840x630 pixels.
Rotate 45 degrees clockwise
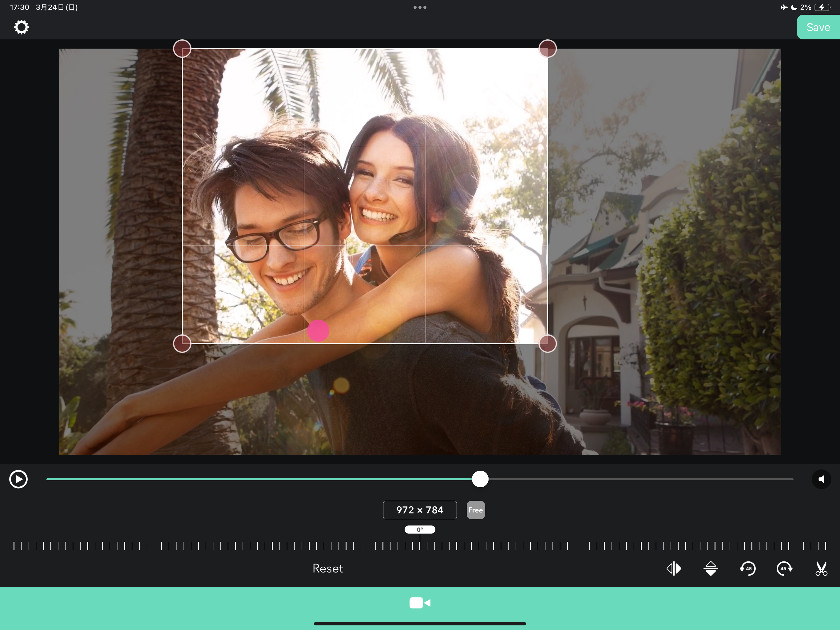pyautogui.click(x=784, y=568)
